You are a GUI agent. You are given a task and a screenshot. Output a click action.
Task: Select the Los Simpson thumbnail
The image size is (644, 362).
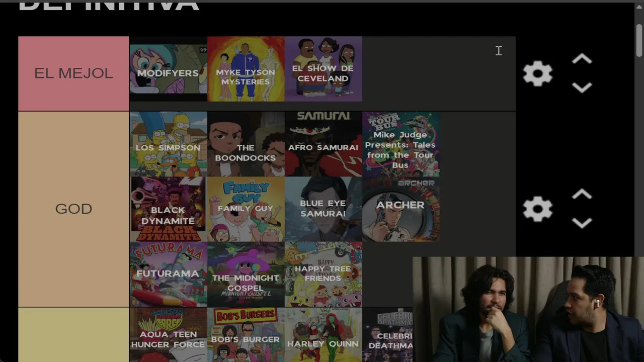[x=168, y=144]
